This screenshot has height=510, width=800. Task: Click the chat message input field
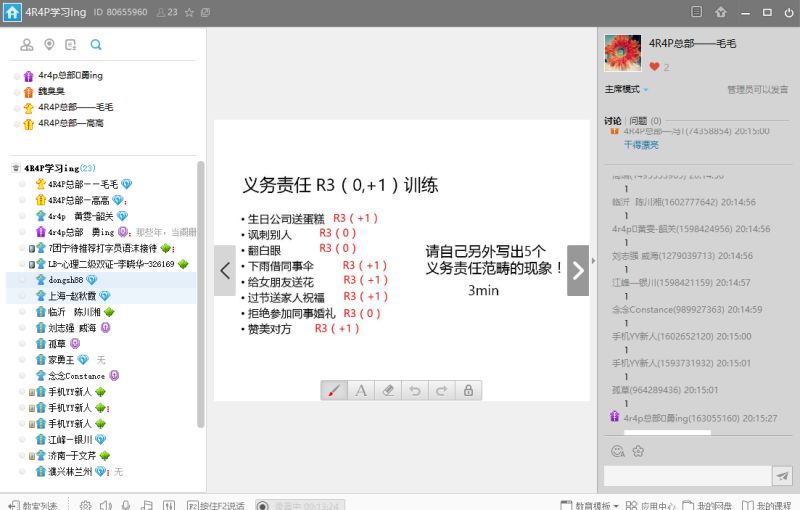[x=688, y=476]
